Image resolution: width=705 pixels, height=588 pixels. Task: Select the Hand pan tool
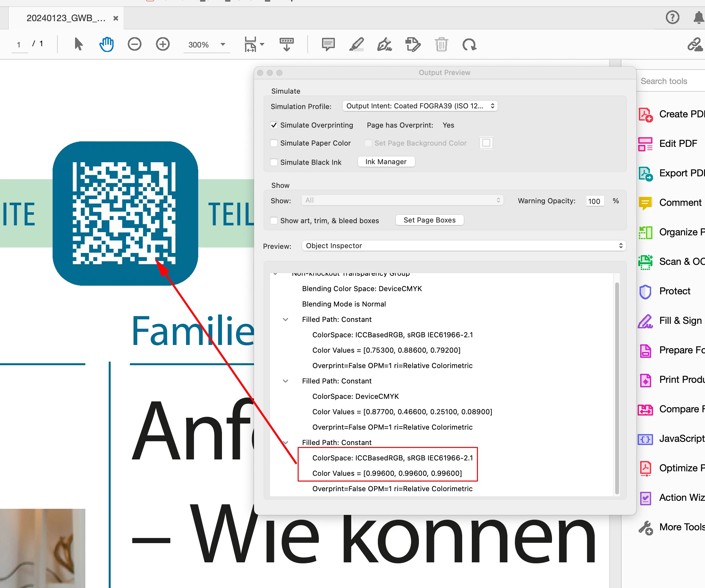106,44
